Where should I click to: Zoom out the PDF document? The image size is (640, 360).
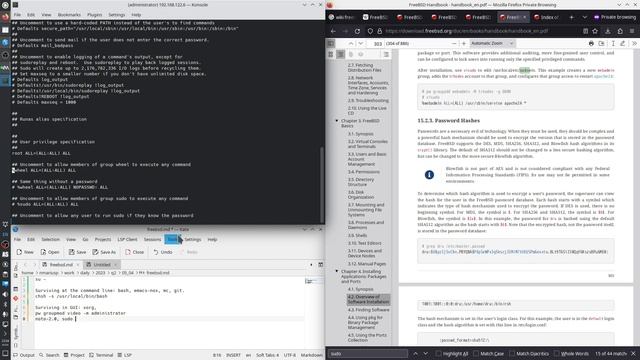[454, 43]
